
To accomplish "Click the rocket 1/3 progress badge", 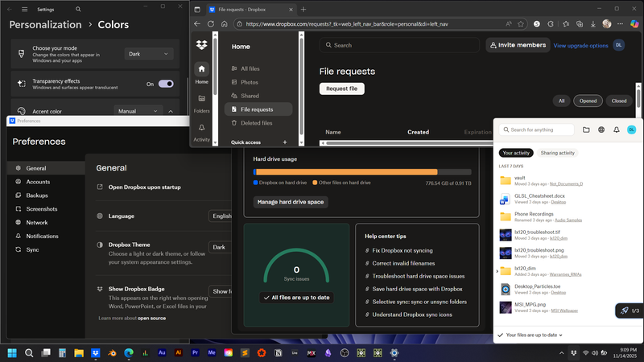I will (628, 311).
